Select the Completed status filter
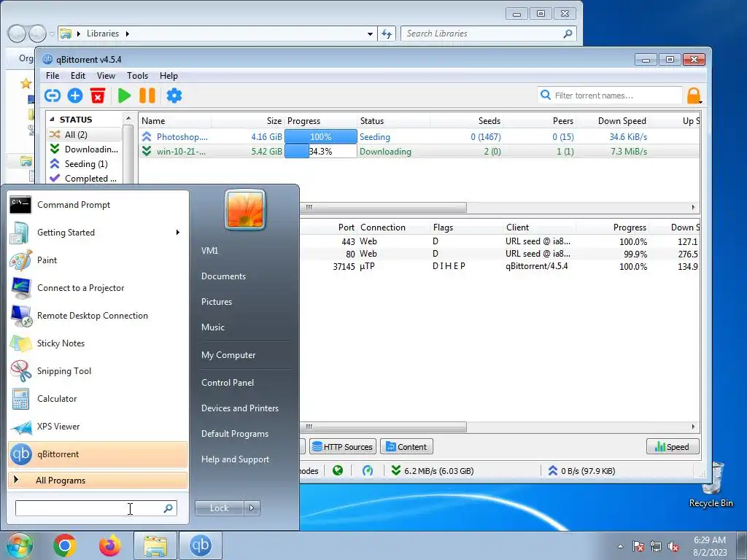 coord(85,179)
